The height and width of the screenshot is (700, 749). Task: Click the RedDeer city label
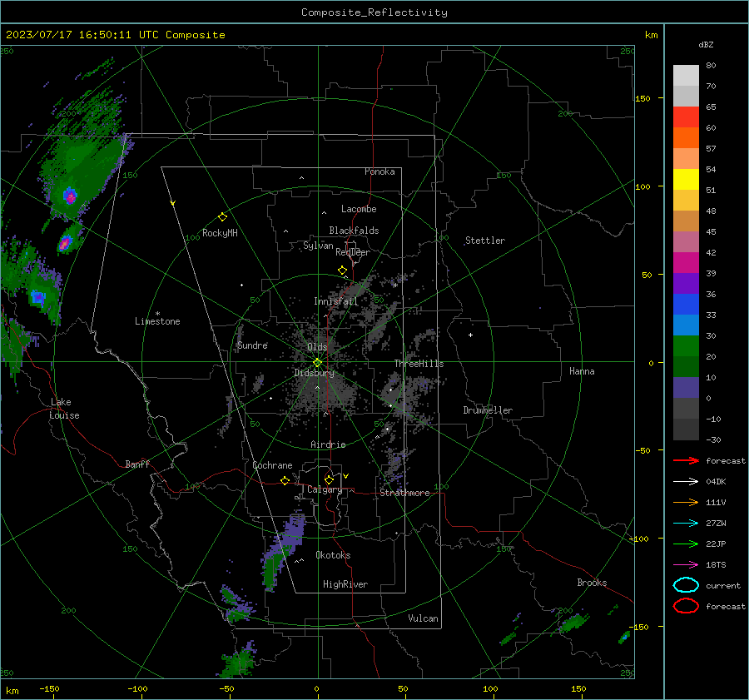tap(353, 252)
